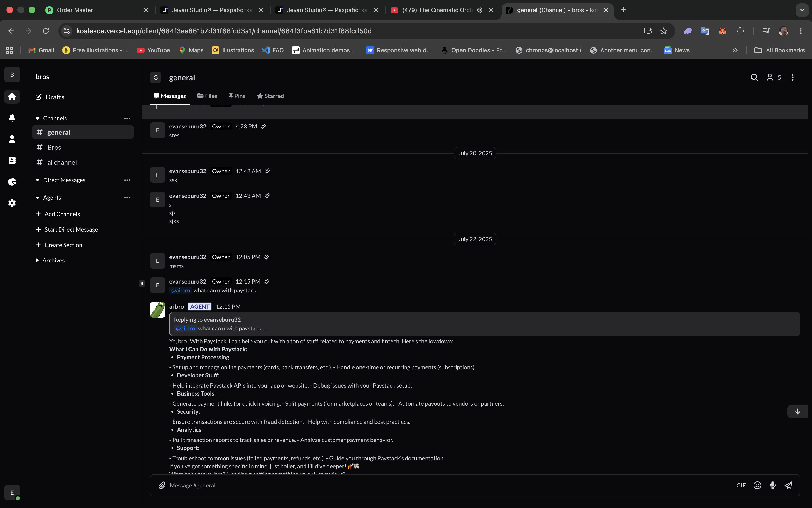
Task: Click the AGENT badge next to ai bro
Action: [x=200, y=307]
